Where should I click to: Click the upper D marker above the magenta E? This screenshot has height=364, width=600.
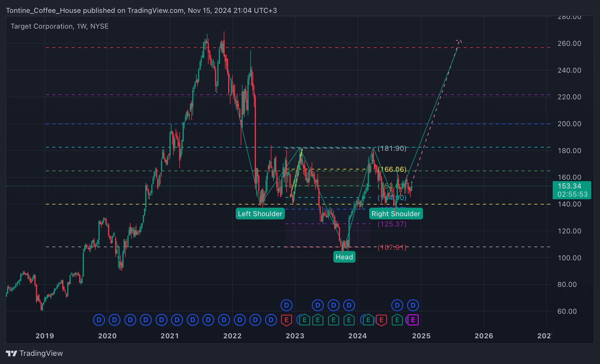(x=413, y=305)
